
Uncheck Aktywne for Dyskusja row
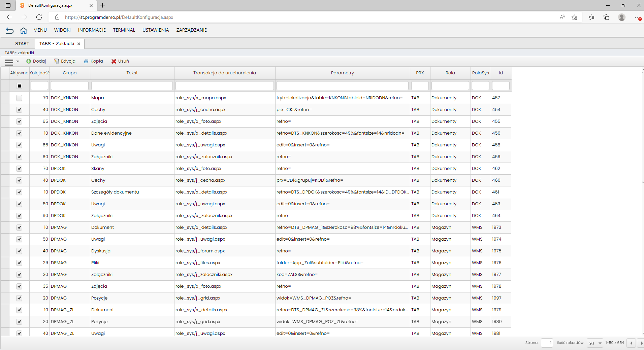pyautogui.click(x=19, y=251)
